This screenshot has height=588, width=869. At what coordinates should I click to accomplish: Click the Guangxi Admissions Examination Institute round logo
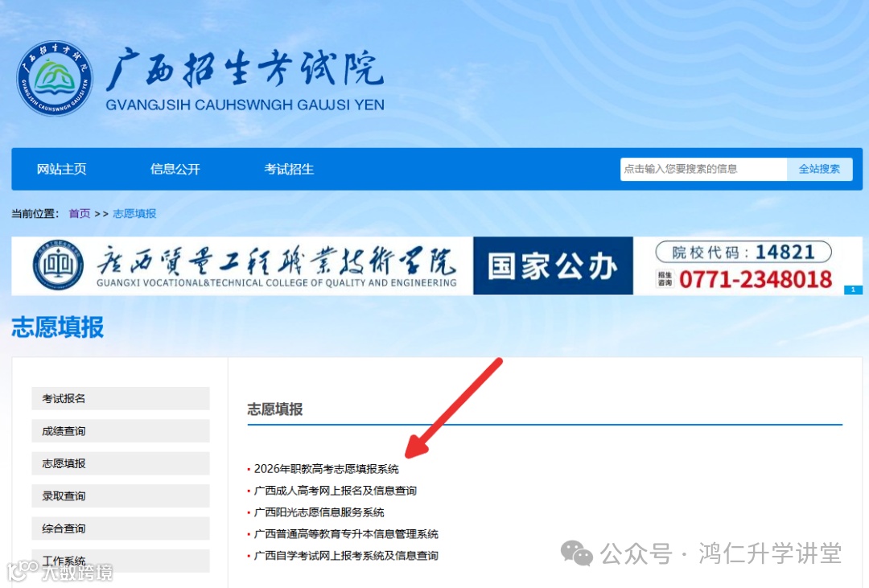point(55,78)
